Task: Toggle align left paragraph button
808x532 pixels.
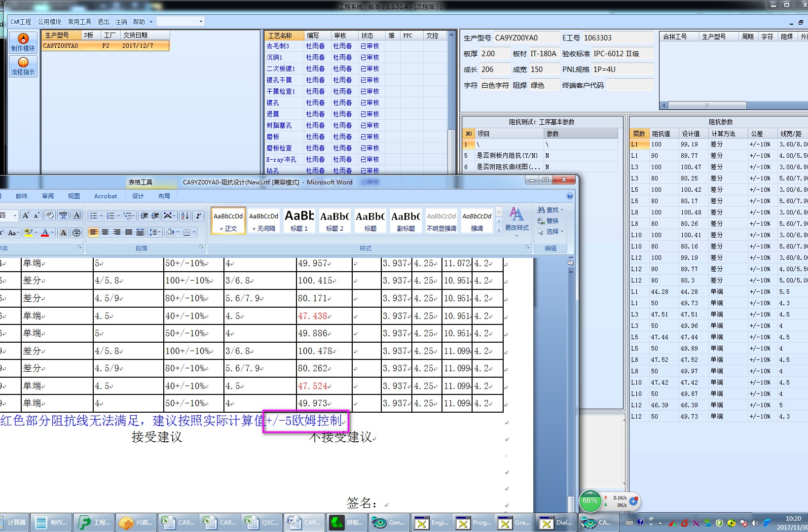Action: 93,232
